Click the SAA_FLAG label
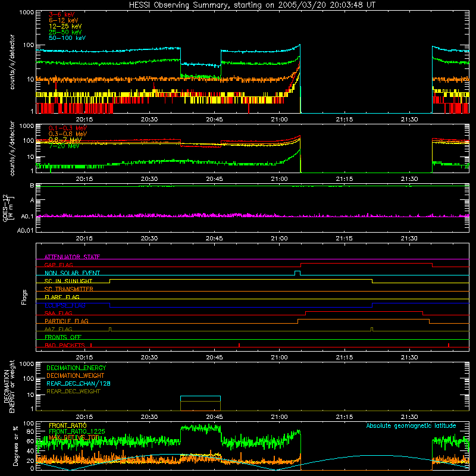This screenshot has width=476, height=476. (x=58, y=313)
